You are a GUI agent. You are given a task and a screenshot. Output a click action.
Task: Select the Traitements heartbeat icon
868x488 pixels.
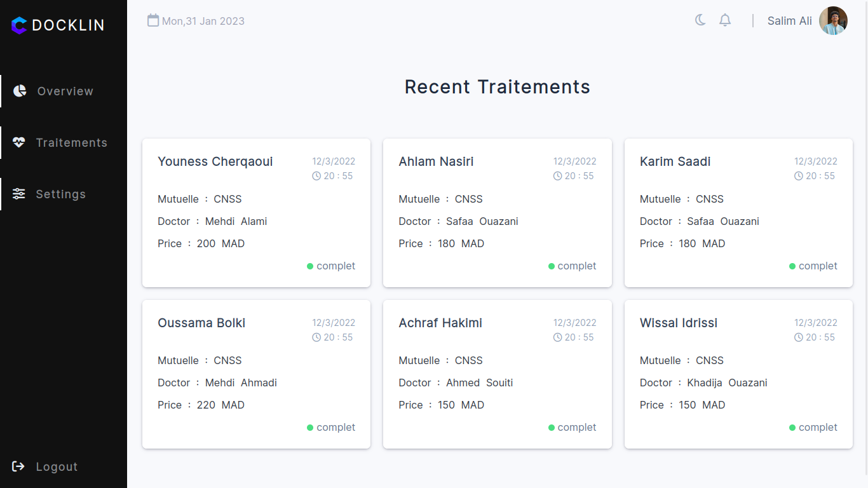19,142
